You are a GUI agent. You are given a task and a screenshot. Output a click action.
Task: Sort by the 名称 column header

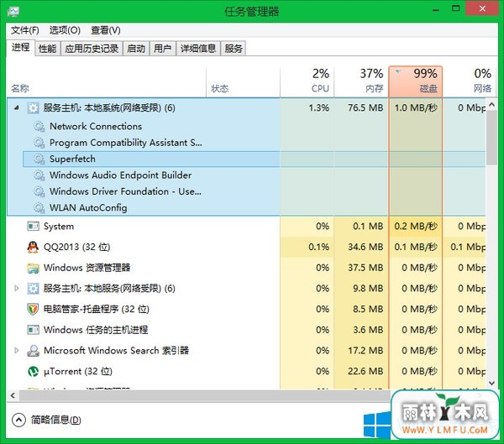(106, 82)
